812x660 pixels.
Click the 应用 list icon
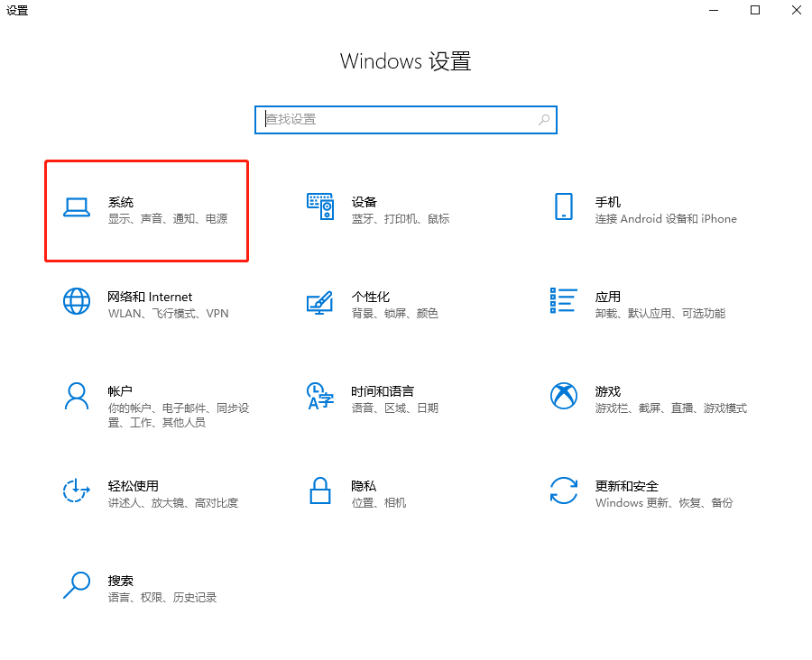[x=564, y=301]
